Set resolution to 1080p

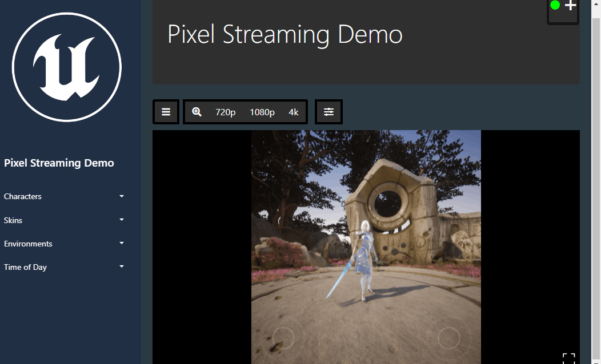(x=262, y=112)
